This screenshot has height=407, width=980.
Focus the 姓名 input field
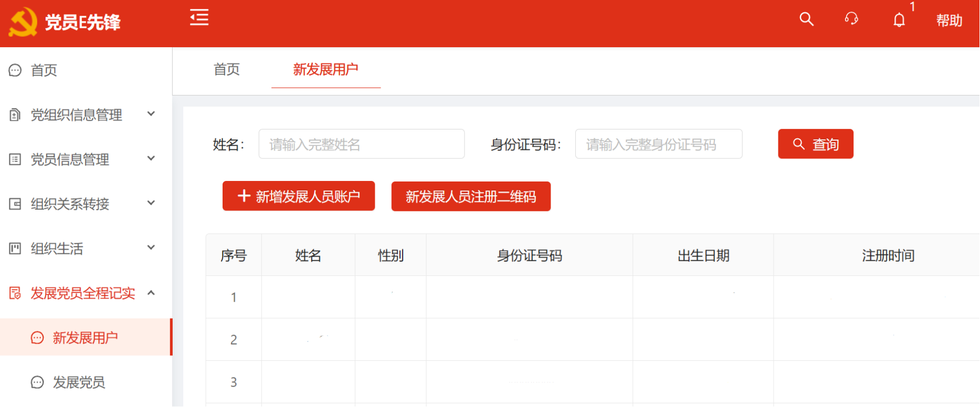(361, 144)
